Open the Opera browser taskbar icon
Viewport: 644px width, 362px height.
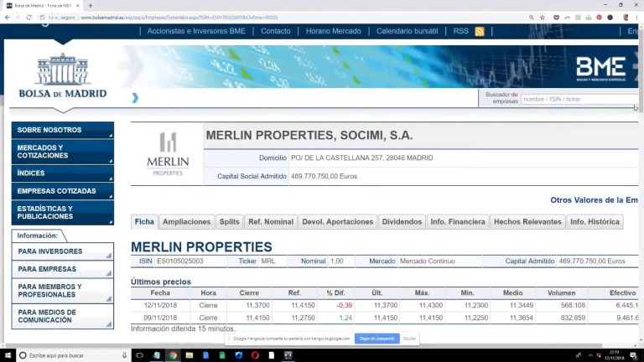[x=255, y=355]
